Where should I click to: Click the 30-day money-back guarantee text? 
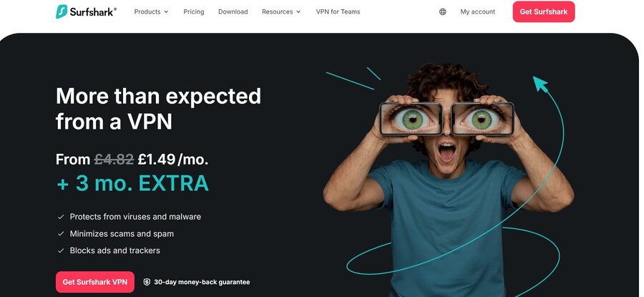pyautogui.click(x=202, y=282)
